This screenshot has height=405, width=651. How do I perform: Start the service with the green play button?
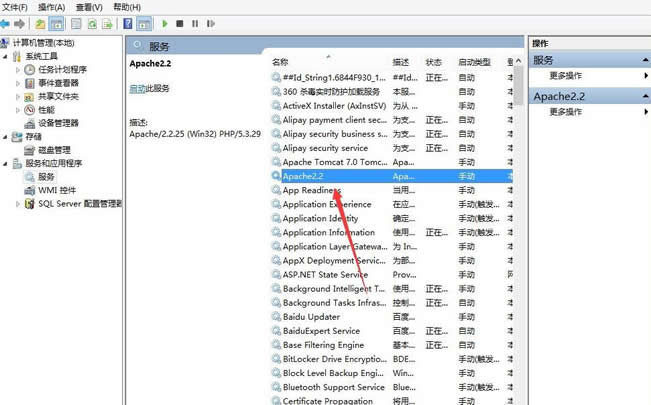(165, 24)
